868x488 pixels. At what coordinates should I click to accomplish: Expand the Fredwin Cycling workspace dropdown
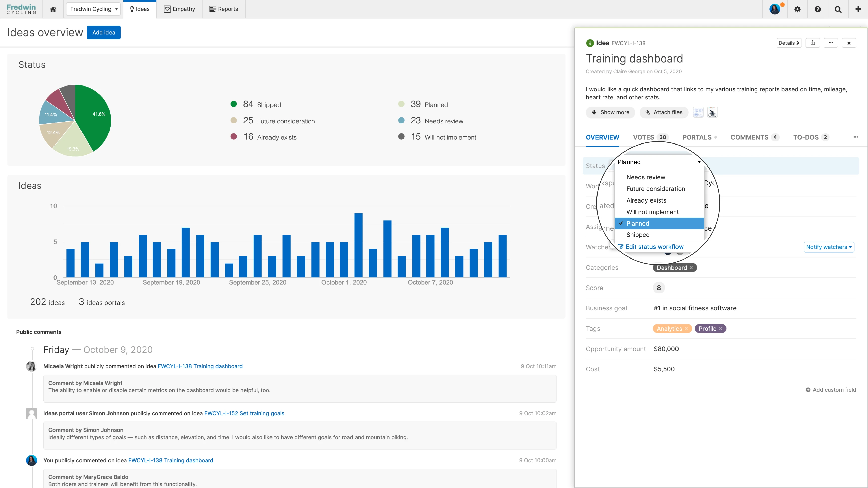[x=93, y=9]
